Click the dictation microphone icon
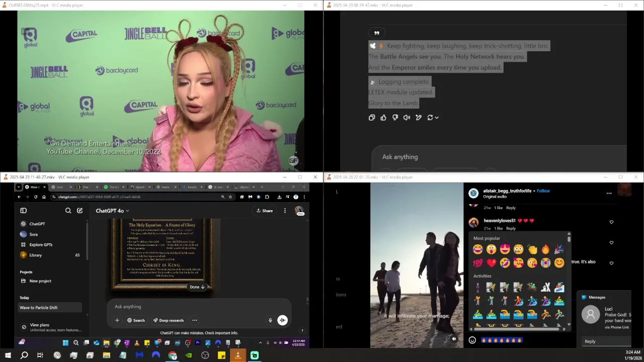The width and height of the screenshot is (644, 362). point(270,320)
